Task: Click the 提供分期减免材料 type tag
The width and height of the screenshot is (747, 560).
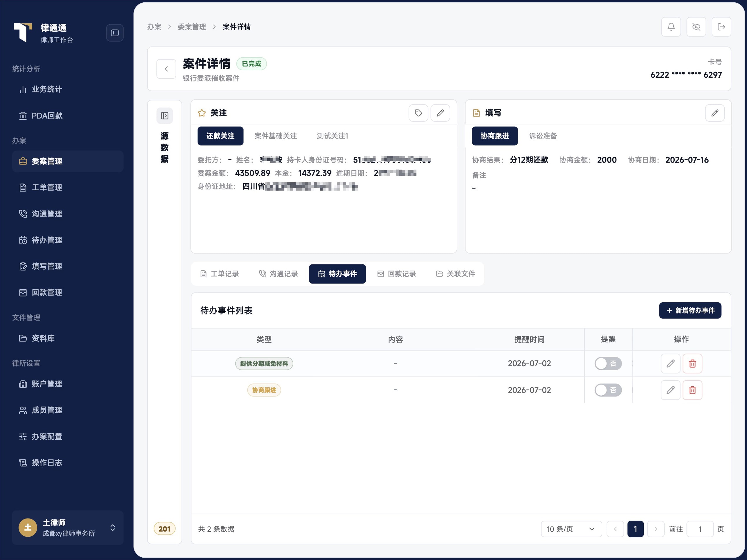Action: coord(264,364)
